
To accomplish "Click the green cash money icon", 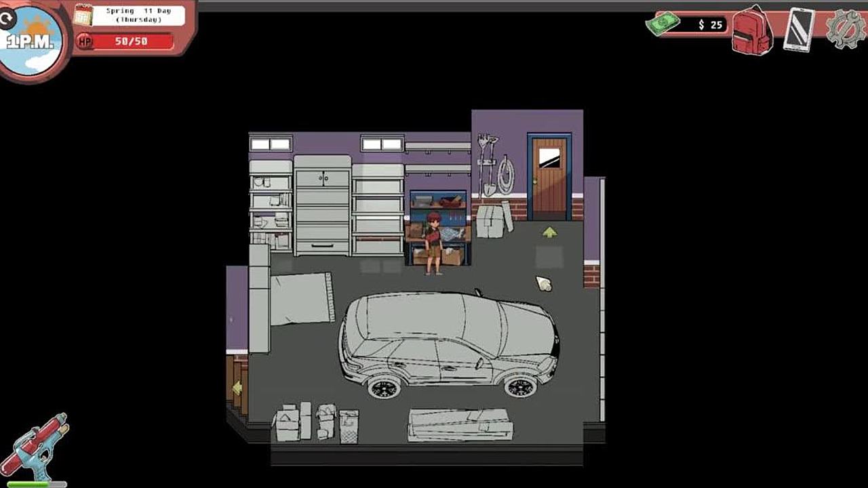I will click(663, 25).
